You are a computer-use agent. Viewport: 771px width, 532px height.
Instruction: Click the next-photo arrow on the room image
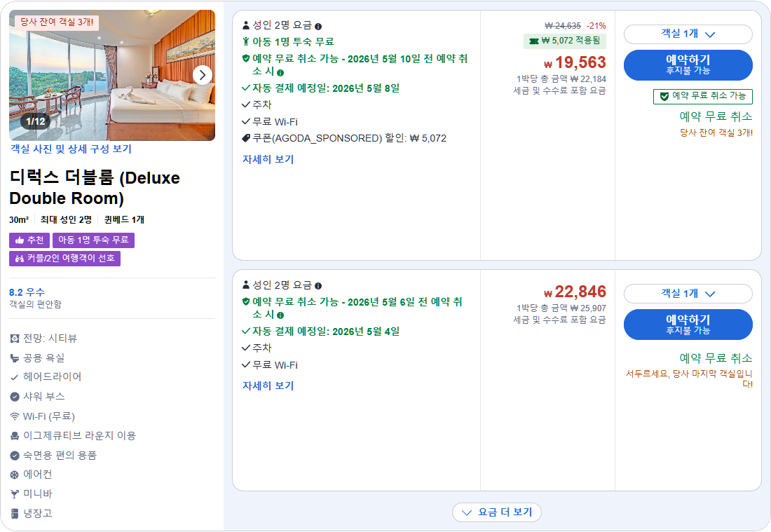click(202, 75)
